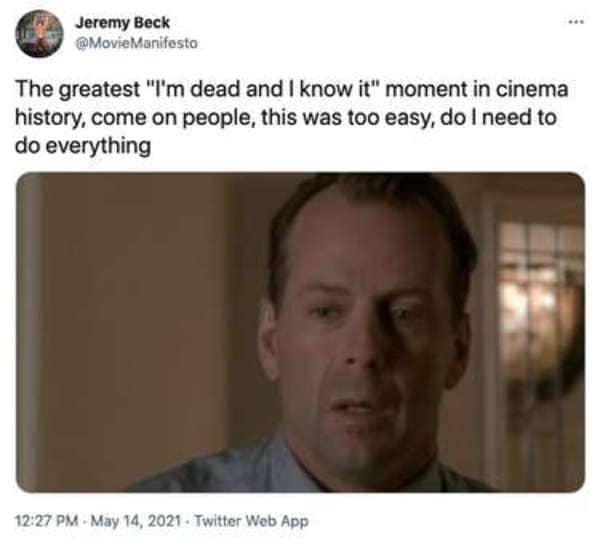Viewport: 600px width, 544px height.
Task: Open the attached movie still image
Action: coord(300,332)
